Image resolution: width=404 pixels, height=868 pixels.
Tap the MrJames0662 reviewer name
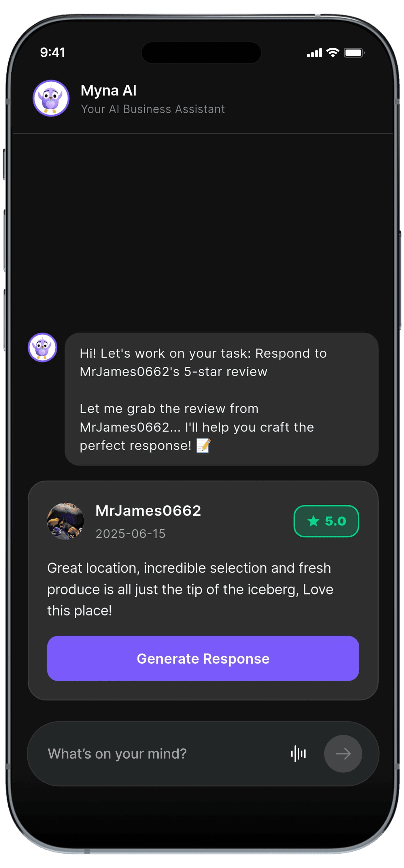coord(148,510)
